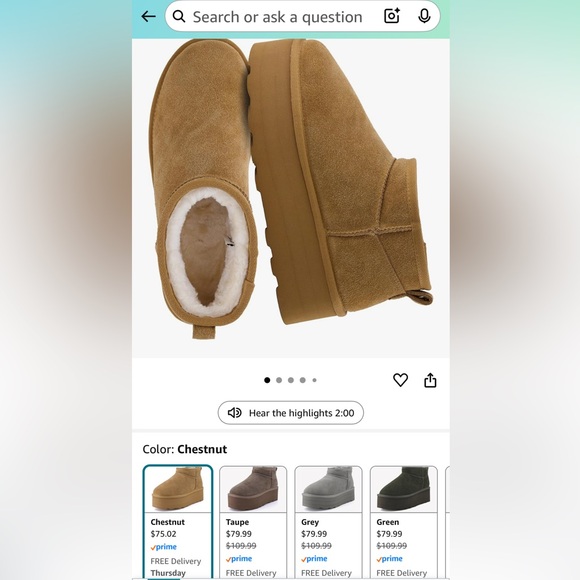Choose the Green color option
Screen dimensions: 580x580
point(404,522)
